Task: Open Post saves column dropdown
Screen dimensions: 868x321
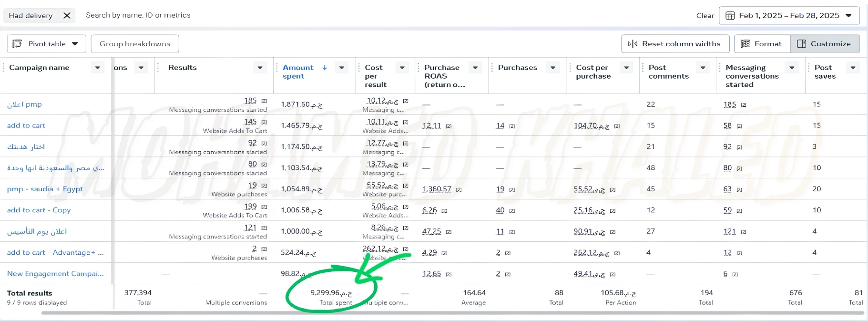Action: click(x=853, y=68)
